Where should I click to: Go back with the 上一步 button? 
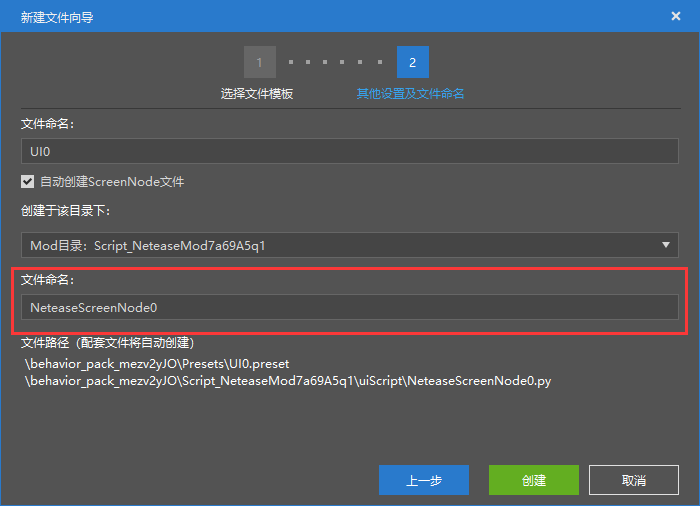tap(424, 480)
